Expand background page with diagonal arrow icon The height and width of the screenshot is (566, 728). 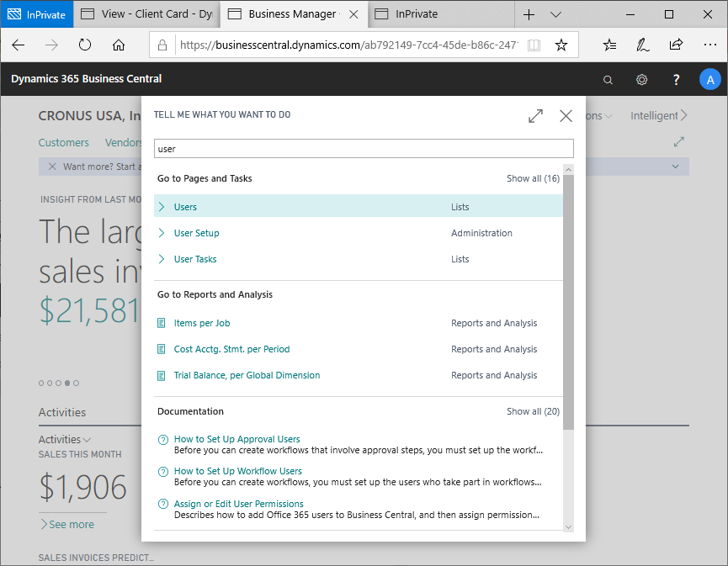click(679, 141)
